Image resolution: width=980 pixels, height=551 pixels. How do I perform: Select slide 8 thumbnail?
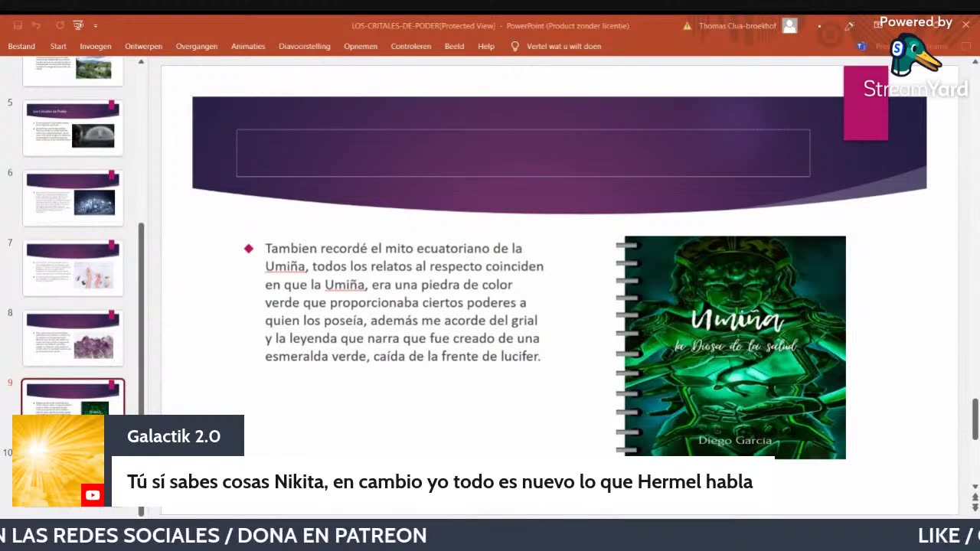(73, 337)
